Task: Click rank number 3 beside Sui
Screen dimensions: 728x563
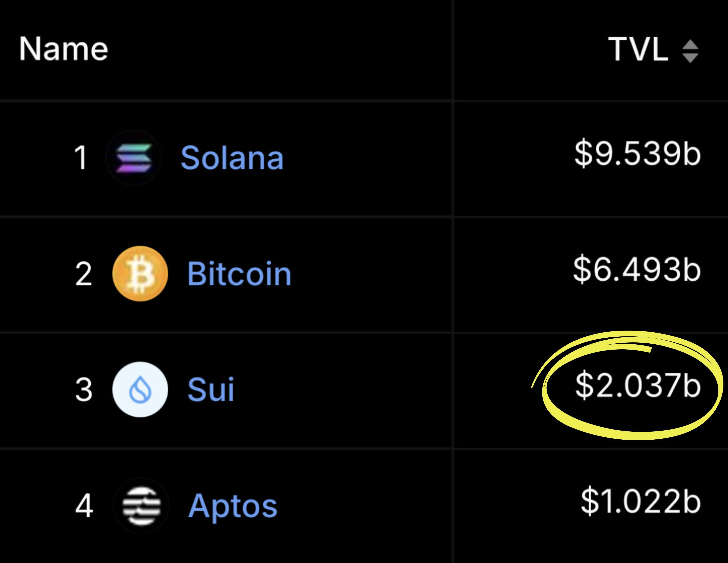Action: [83, 390]
